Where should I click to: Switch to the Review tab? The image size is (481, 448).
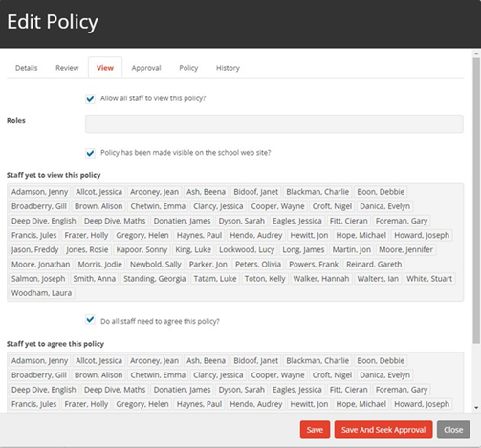(x=67, y=68)
